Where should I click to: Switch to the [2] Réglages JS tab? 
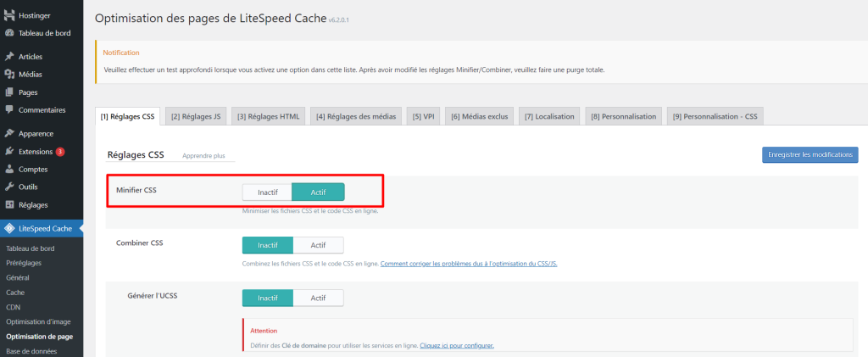[x=196, y=117]
